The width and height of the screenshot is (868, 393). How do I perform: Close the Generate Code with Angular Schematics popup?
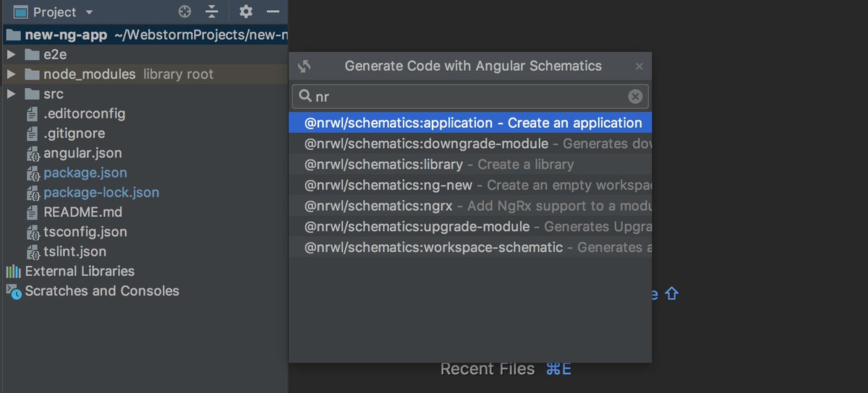pos(639,66)
